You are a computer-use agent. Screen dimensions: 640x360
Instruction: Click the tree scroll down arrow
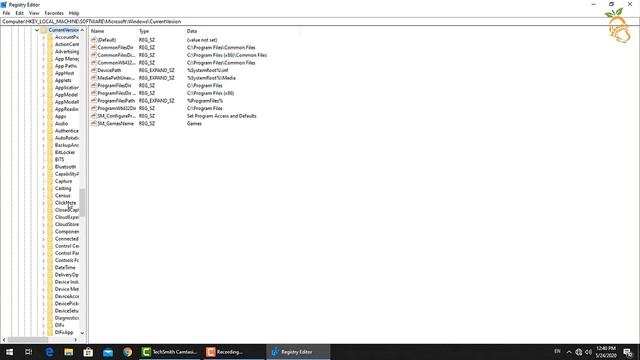tap(82, 333)
